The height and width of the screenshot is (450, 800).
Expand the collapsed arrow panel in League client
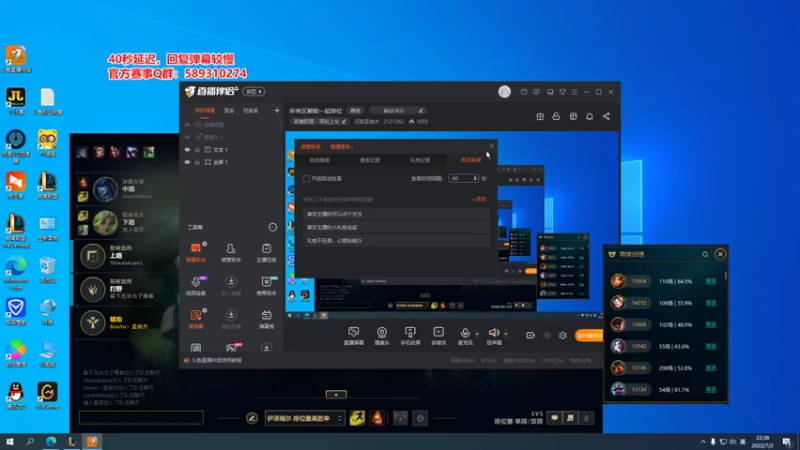point(336,394)
